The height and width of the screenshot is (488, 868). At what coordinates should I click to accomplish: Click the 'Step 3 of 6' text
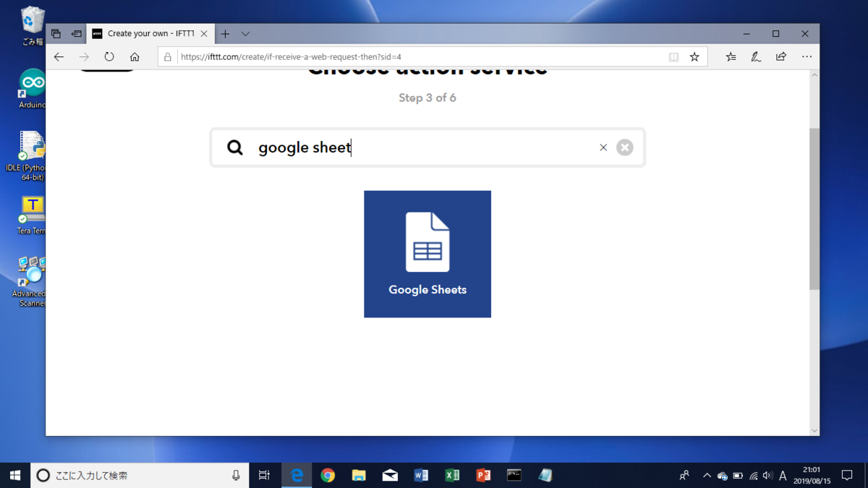tap(427, 98)
